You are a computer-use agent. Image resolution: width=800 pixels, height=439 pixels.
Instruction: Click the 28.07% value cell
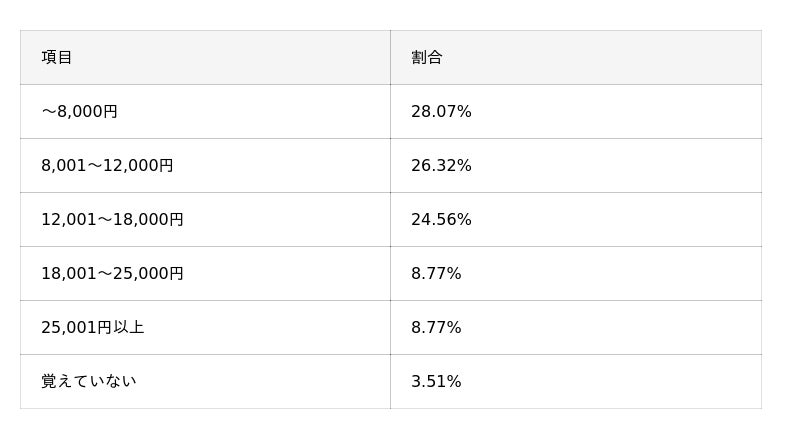(x=441, y=112)
